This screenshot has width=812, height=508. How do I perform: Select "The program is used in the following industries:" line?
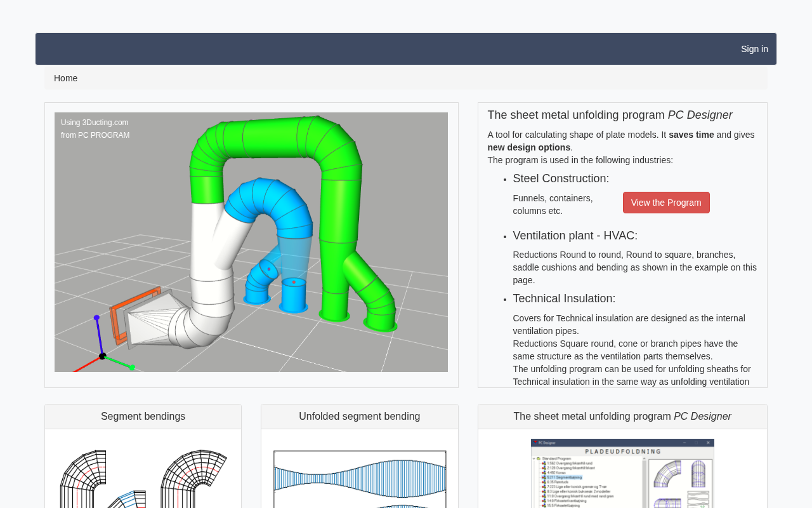coord(580,160)
